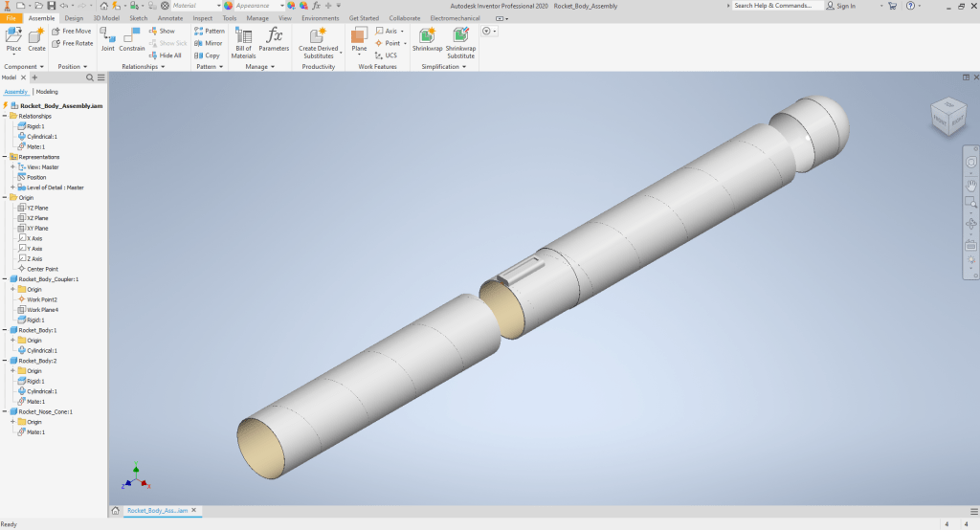Select the Joint tool
The width and height of the screenshot is (980, 530).
pos(107,39)
